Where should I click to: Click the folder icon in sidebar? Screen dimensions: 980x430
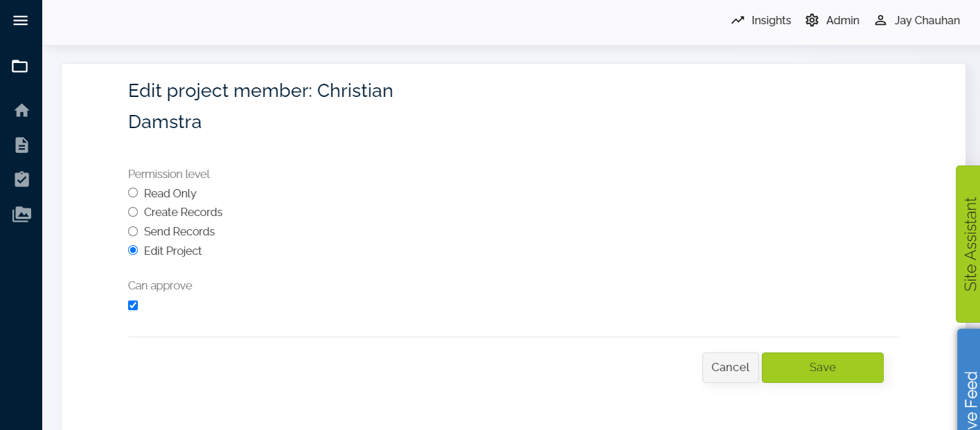[20, 66]
